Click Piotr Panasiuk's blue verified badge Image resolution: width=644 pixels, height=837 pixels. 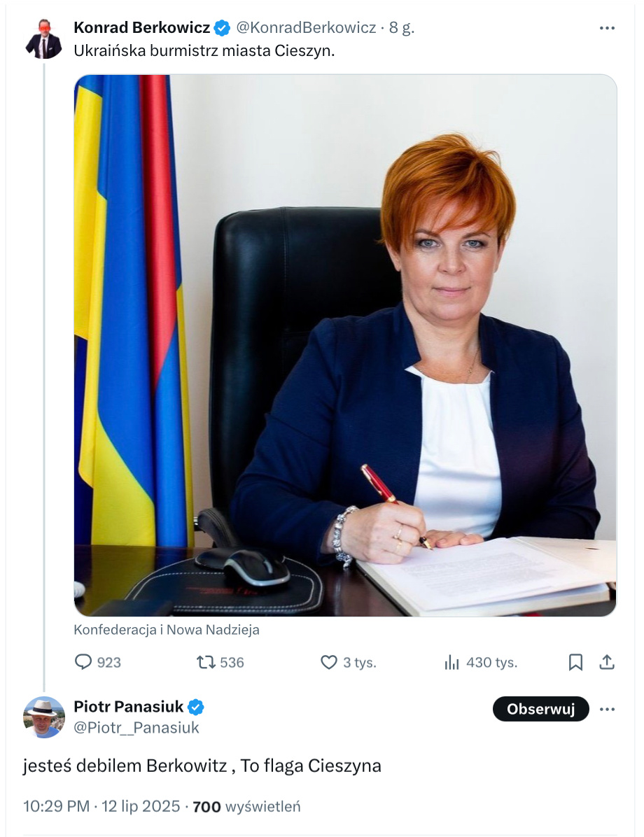point(196,708)
